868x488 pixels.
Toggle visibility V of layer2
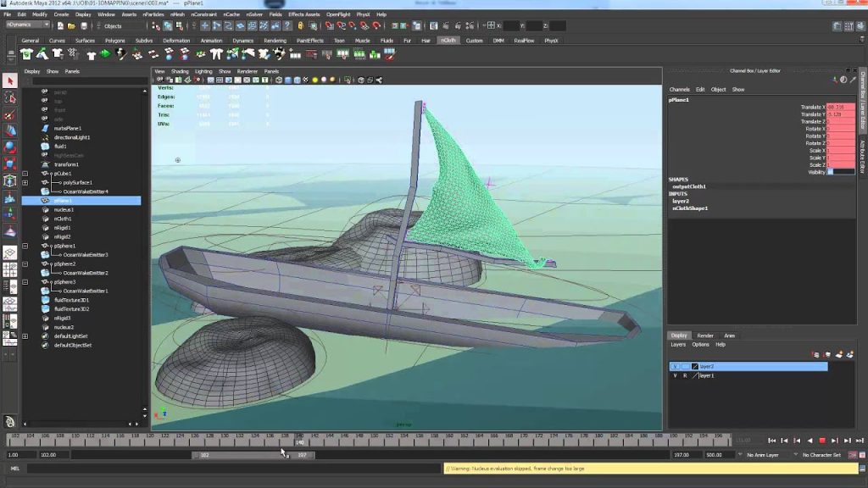675,366
